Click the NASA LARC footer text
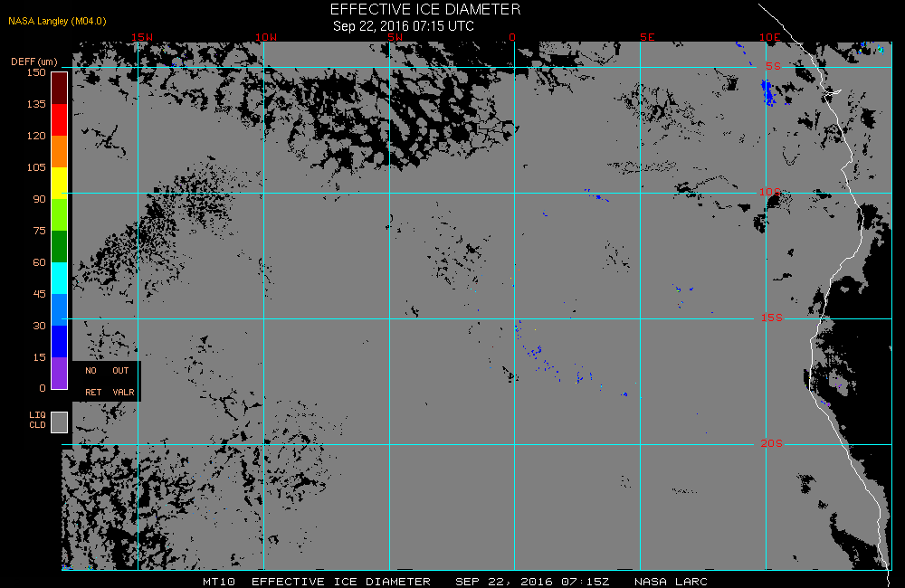The width and height of the screenshot is (905, 588). click(x=671, y=582)
